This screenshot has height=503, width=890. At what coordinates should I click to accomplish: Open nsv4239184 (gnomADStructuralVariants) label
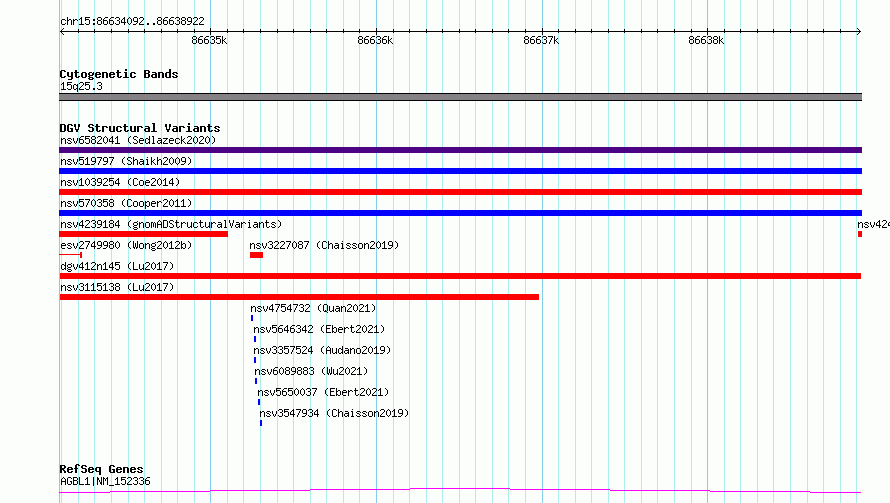pyautogui.click(x=171, y=224)
